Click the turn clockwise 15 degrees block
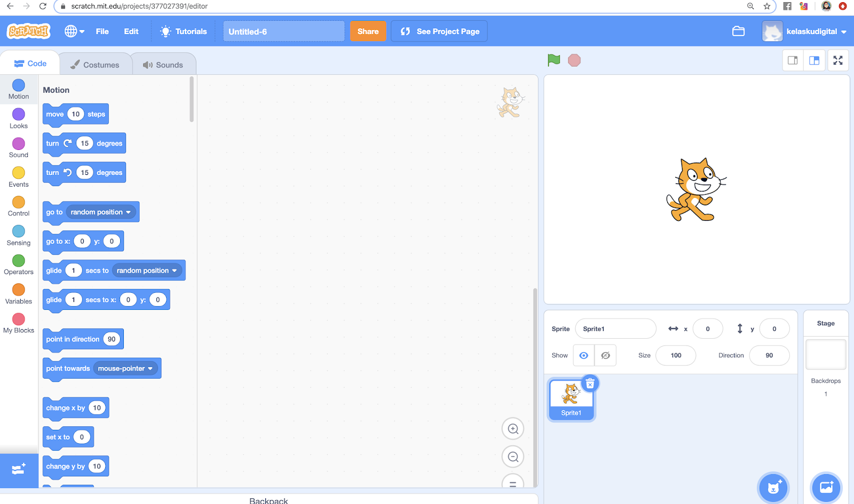Viewport: 854px width, 504px height. [84, 143]
